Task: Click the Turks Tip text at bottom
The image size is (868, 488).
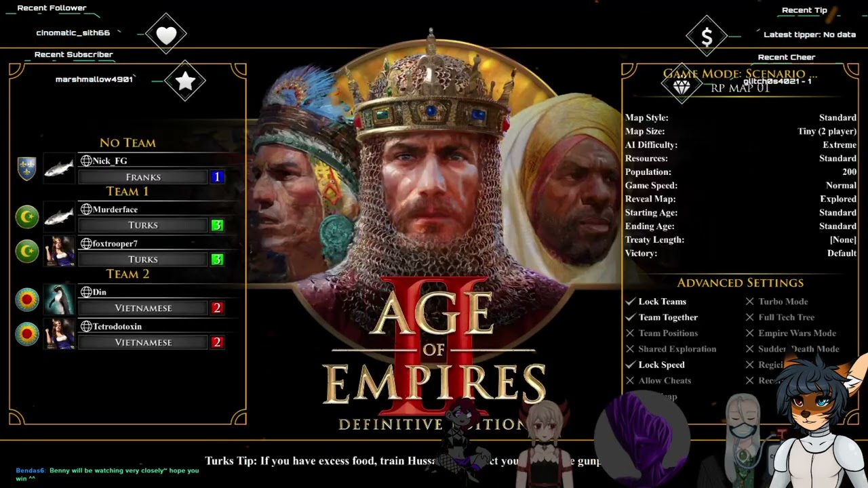Action: [x=403, y=461]
